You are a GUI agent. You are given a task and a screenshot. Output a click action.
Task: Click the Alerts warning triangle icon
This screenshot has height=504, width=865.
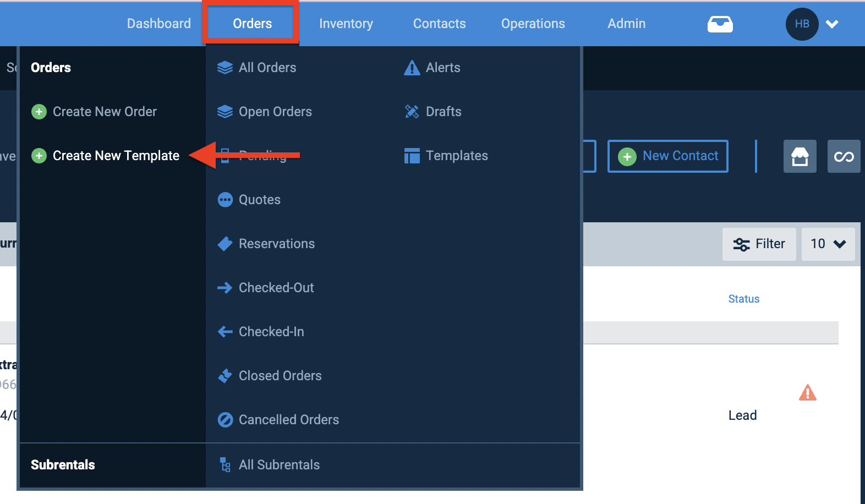pyautogui.click(x=412, y=68)
